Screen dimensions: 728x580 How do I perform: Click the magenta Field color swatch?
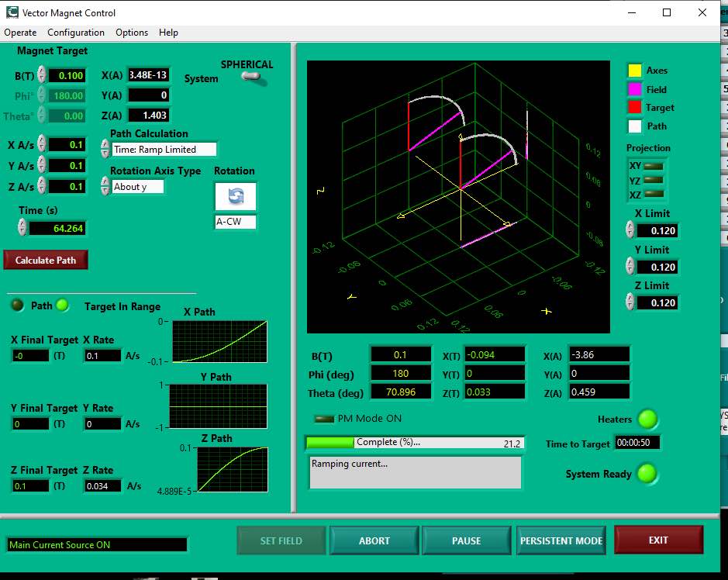click(x=635, y=89)
